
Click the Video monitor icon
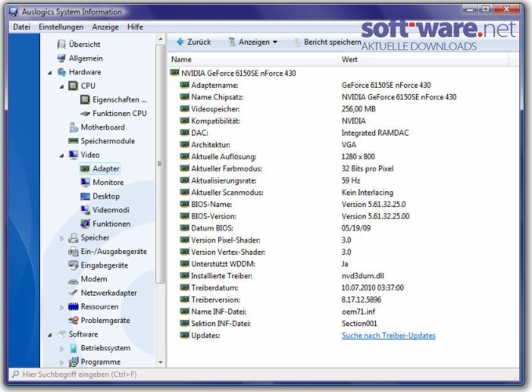click(x=73, y=154)
